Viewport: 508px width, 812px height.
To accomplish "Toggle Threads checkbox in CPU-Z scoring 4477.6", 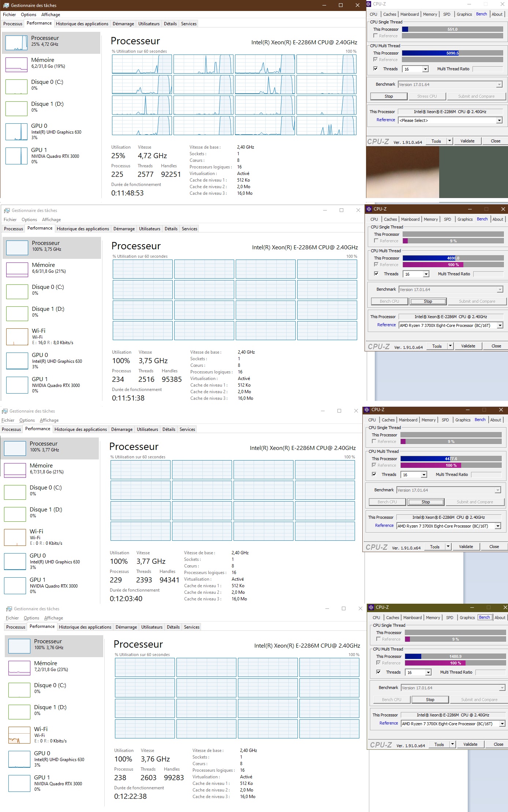I will (374, 474).
